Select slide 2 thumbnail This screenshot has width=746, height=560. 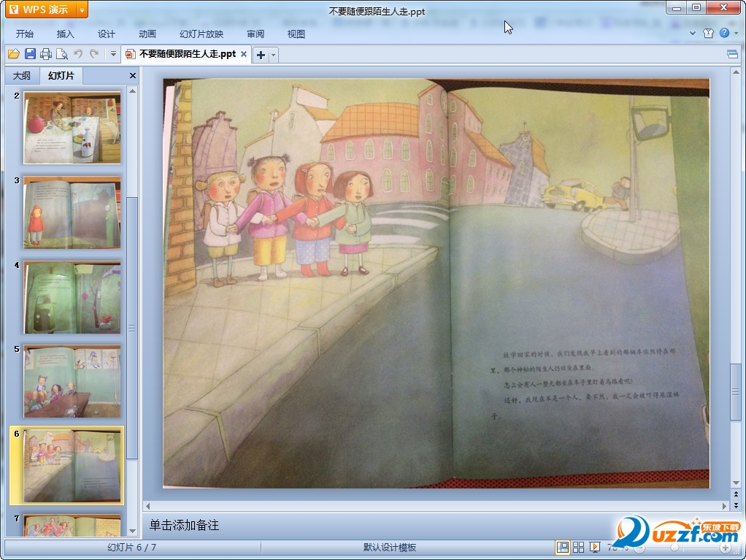coord(72,128)
